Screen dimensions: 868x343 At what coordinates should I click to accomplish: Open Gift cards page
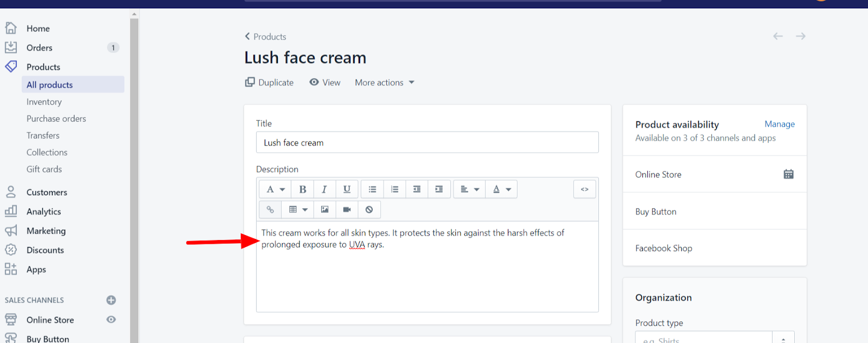(44, 169)
